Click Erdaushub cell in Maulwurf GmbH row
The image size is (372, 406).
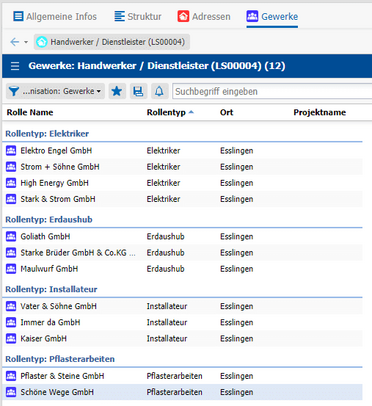coord(166,269)
